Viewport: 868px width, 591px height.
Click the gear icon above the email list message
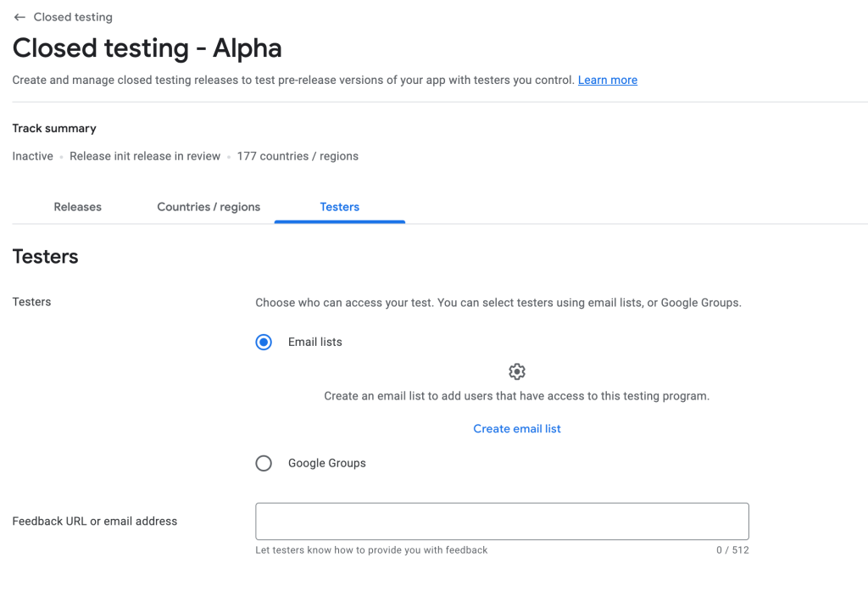coord(517,371)
